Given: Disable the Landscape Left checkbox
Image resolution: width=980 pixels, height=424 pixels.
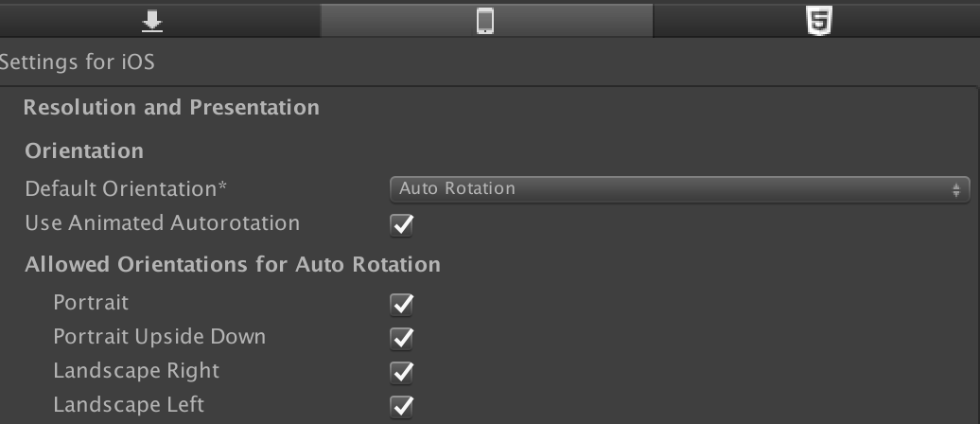Looking at the screenshot, I should [401, 406].
